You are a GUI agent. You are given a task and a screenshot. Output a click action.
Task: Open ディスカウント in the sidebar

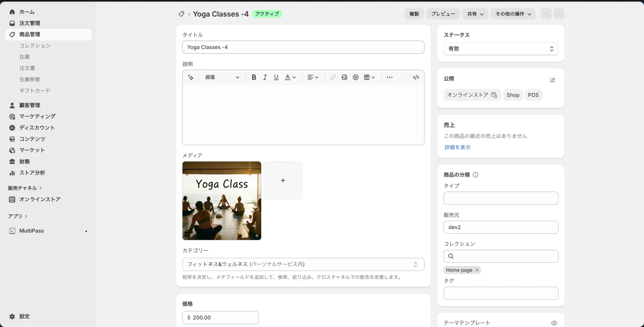click(x=48, y=128)
